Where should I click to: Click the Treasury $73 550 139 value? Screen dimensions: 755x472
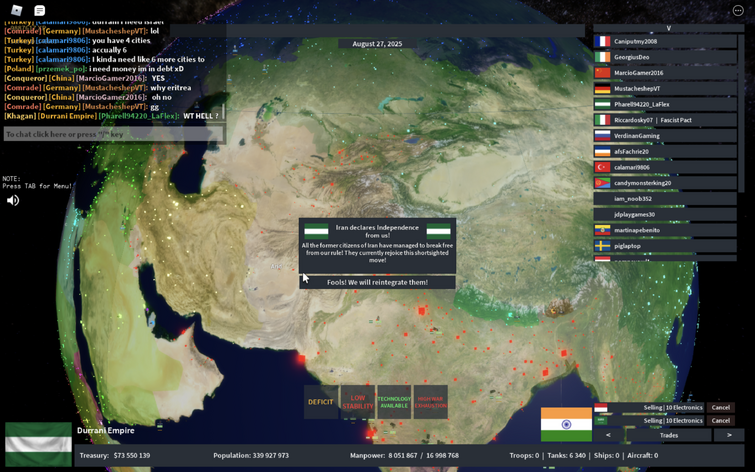click(131, 455)
